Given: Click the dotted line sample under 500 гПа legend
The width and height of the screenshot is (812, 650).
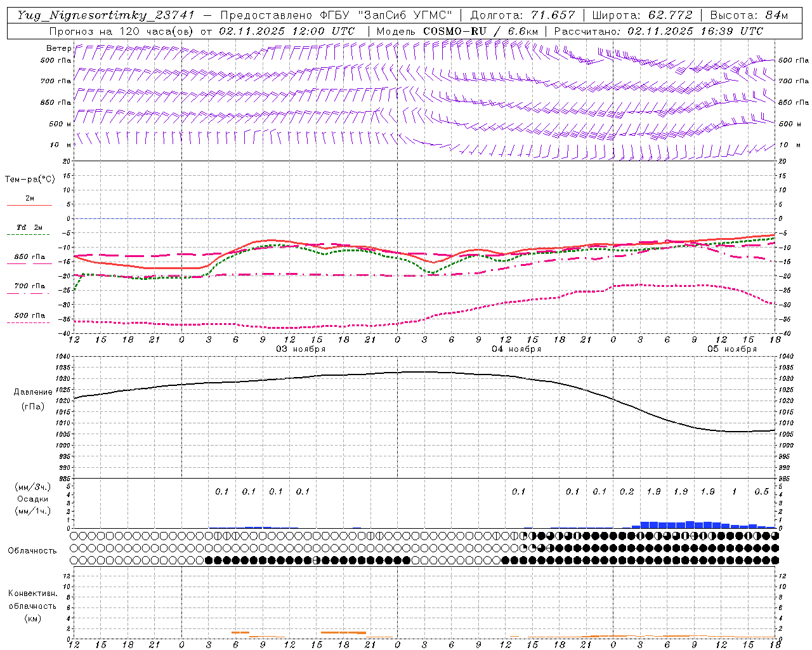Looking at the screenshot, I should [x=29, y=323].
